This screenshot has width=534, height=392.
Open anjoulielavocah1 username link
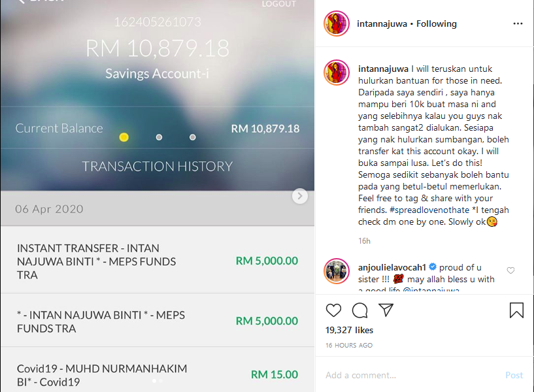tap(392, 267)
